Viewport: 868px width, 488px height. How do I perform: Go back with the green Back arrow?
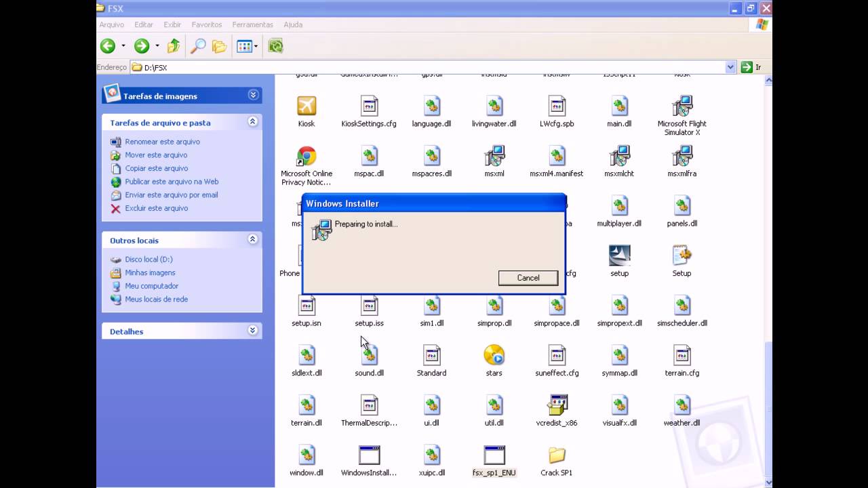(x=108, y=46)
